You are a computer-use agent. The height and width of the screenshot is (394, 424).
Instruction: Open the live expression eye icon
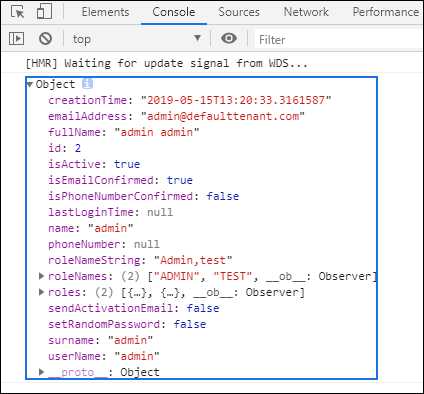click(229, 38)
